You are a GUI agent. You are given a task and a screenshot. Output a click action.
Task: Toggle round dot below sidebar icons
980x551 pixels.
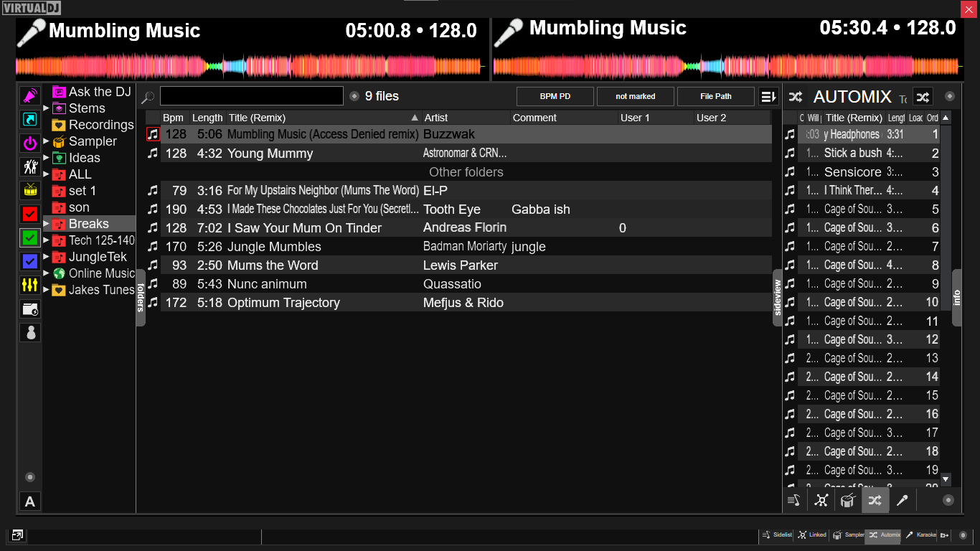[x=29, y=477]
